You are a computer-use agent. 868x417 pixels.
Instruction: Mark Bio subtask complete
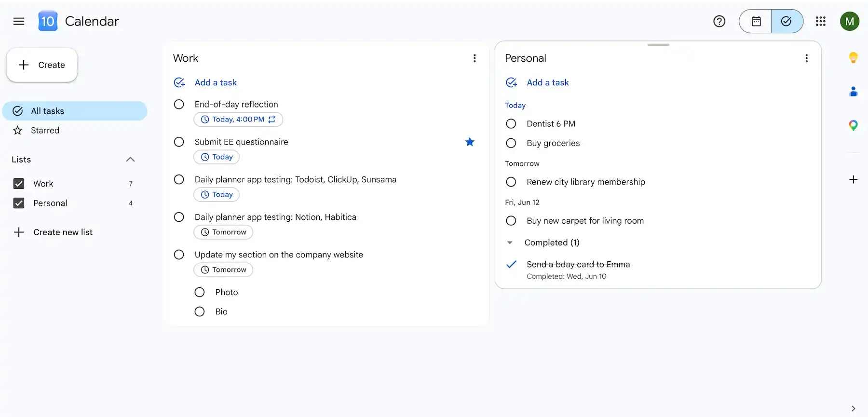[200, 311]
